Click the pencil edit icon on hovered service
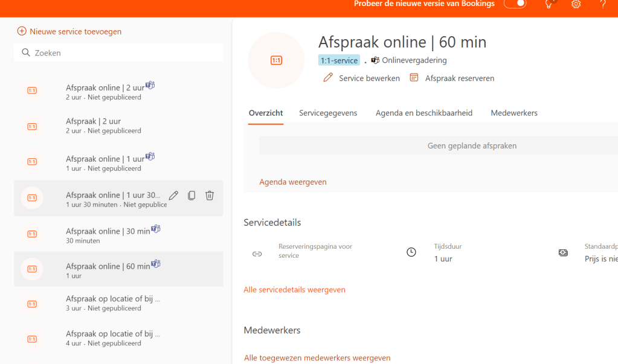The width and height of the screenshot is (618, 364). coord(173,195)
